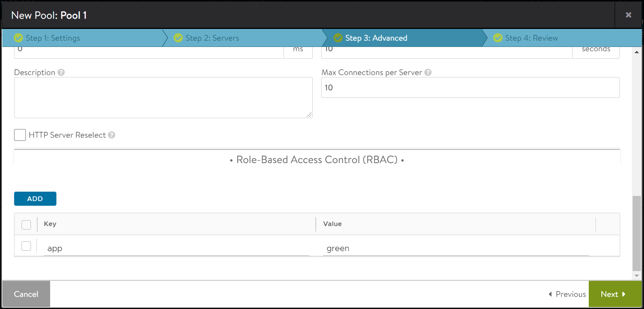This screenshot has width=644, height=309.
Task: Enable HTTP Server Reselect checkbox
Action: pos(20,135)
